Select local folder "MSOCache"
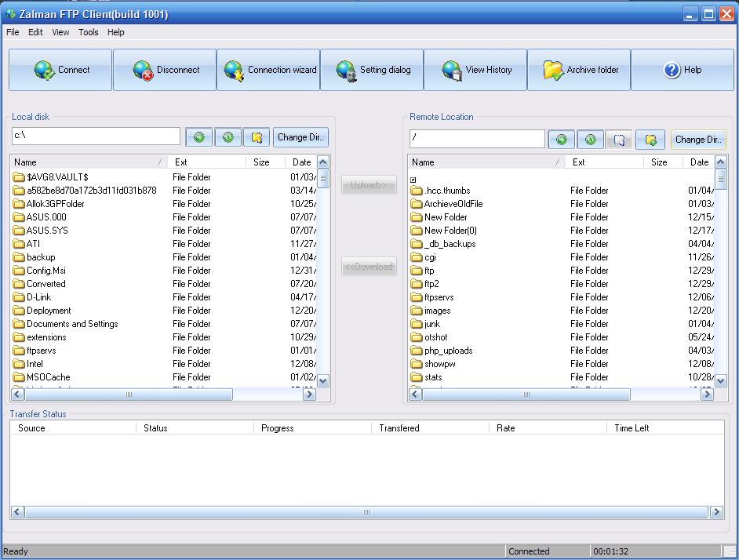This screenshot has width=739, height=560. click(49, 377)
